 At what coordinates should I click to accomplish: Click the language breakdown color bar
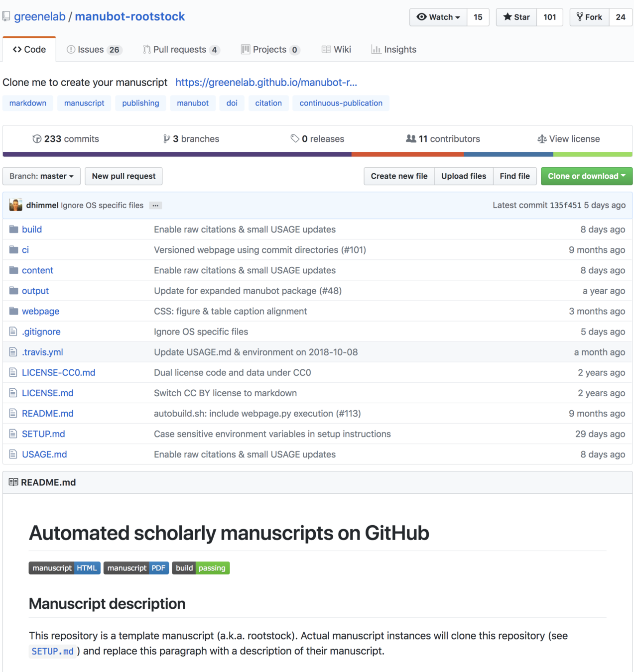point(317,154)
